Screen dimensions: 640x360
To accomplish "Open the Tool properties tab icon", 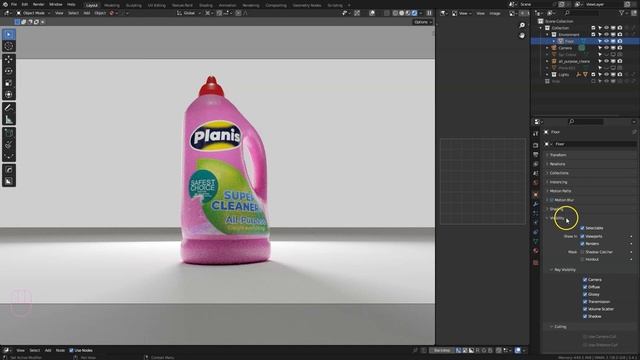I will tap(536, 134).
